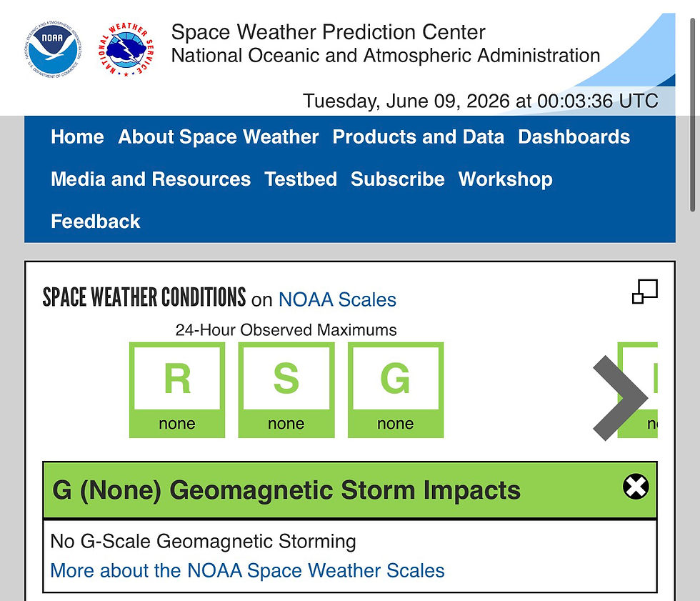Screen dimensions: 700x601
Task: Advance to next scales with gray chevron
Action: 620,398
